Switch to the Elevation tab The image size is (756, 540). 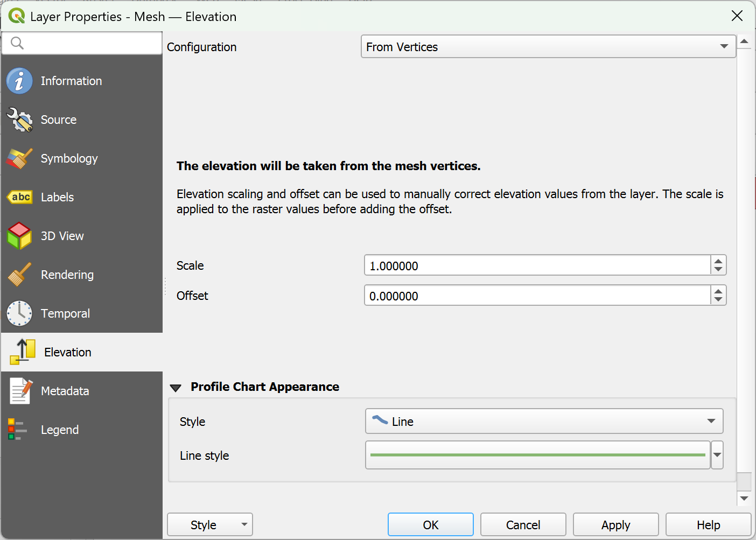[x=81, y=352]
